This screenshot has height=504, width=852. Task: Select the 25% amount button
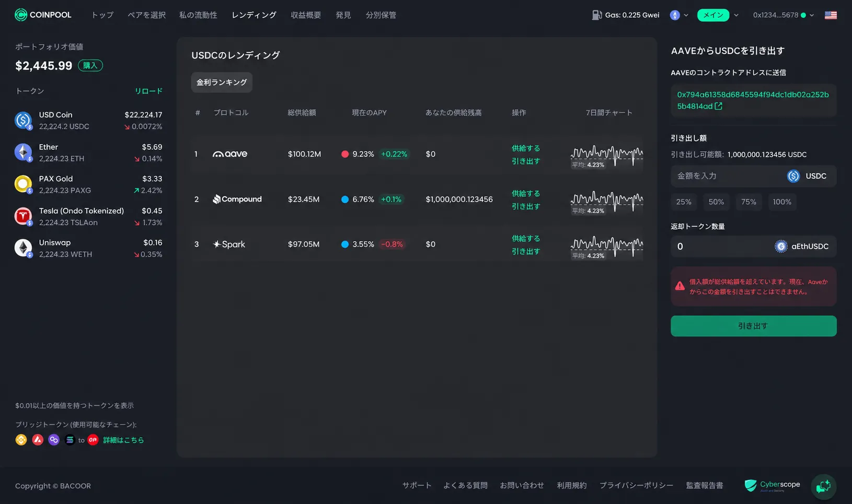click(684, 202)
